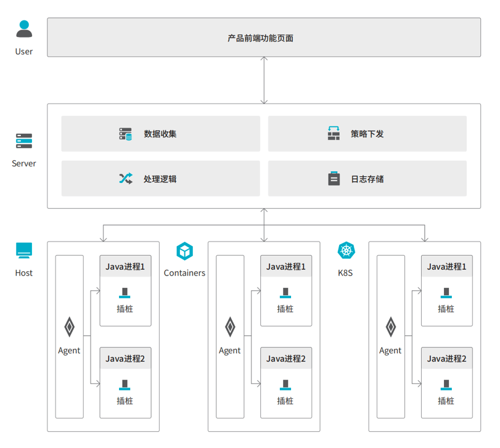Click the K8S label text
This screenshot has height=448, width=500.
coord(345,273)
